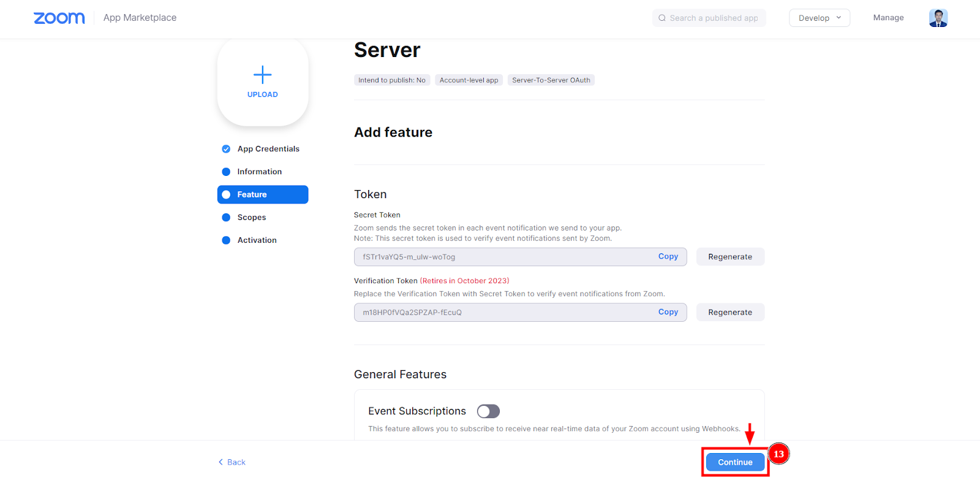Click the 'Server' app title
Viewport: 980px width, 480px height.
tap(387, 50)
